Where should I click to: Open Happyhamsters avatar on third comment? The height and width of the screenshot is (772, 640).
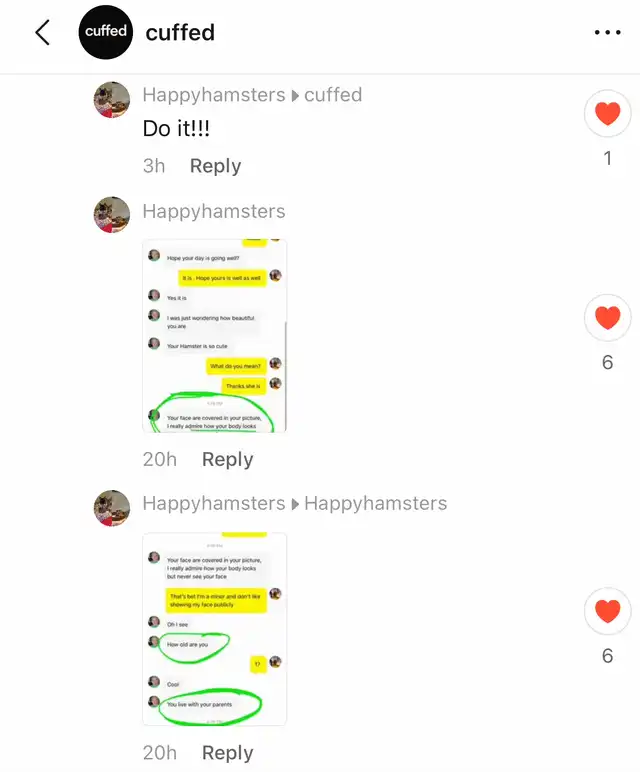(112, 508)
